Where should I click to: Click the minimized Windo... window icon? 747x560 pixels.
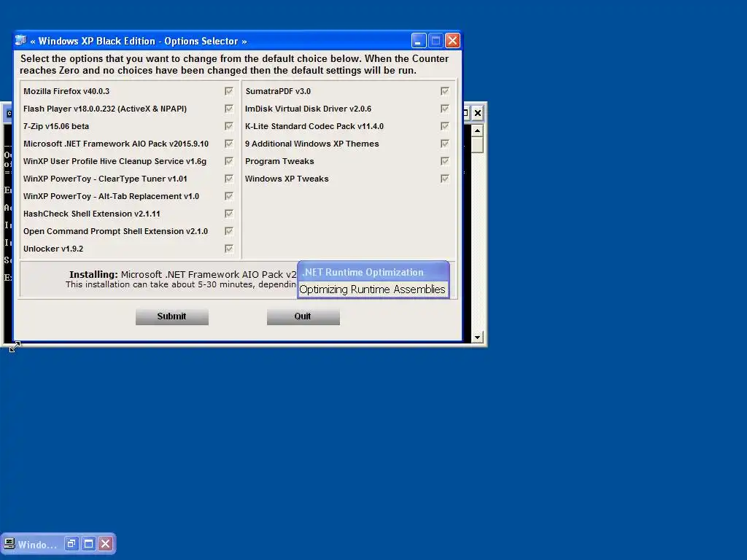click(9, 544)
